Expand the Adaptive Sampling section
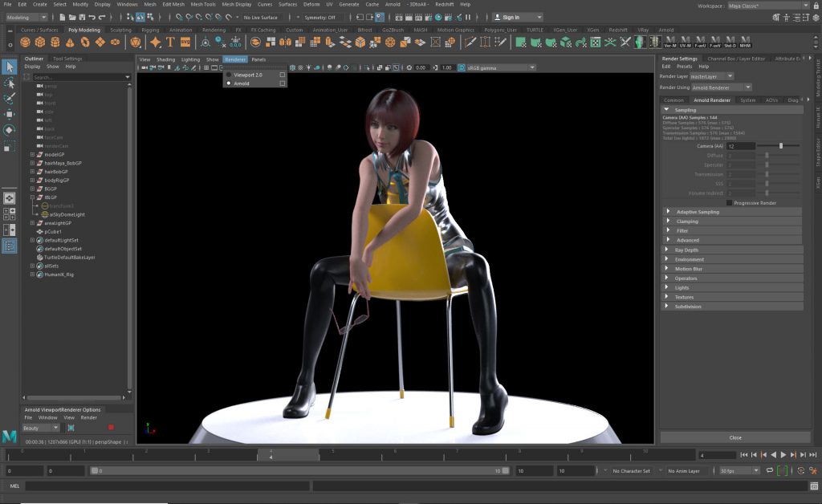 point(697,212)
